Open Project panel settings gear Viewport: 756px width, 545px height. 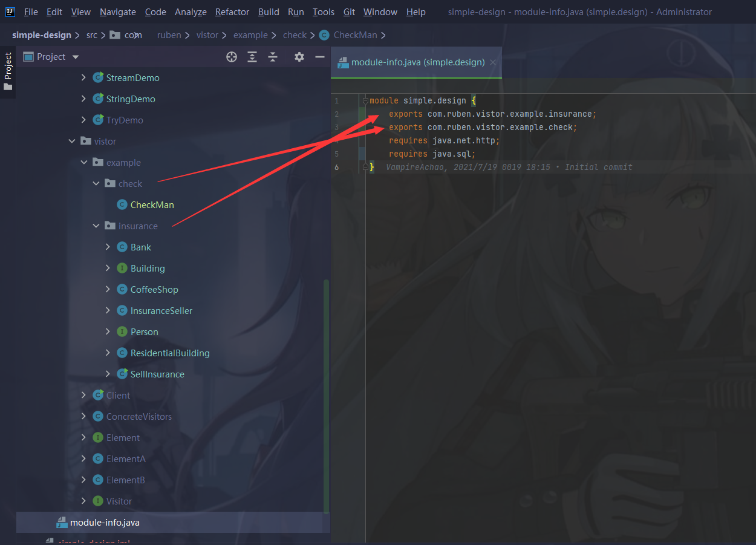click(x=299, y=57)
